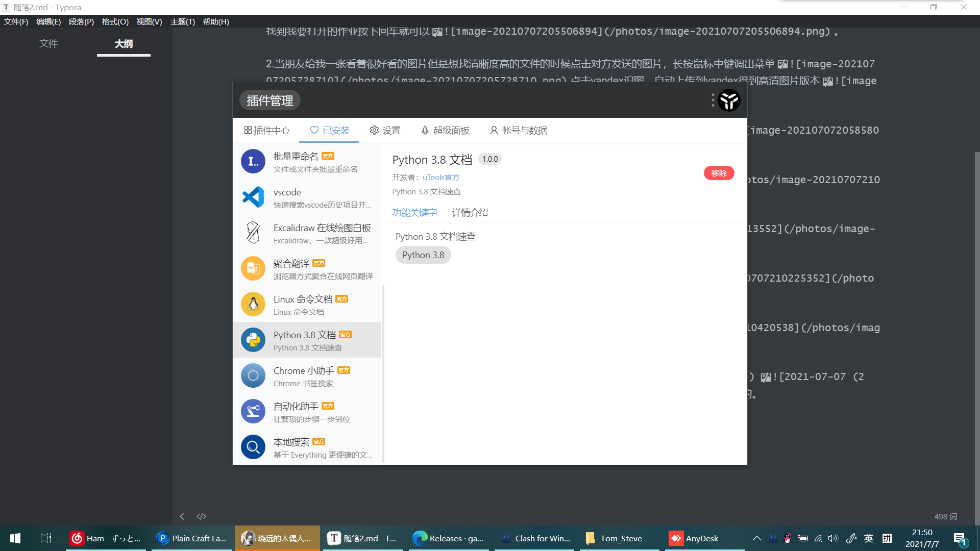Open the uTools官方 developer link
Viewport: 980px width, 551px height.
441,178
